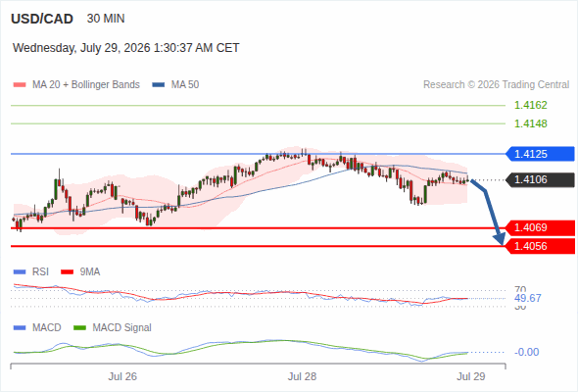Click the MA 20 + Bollinger Bands legend swatch

pos(20,85)
